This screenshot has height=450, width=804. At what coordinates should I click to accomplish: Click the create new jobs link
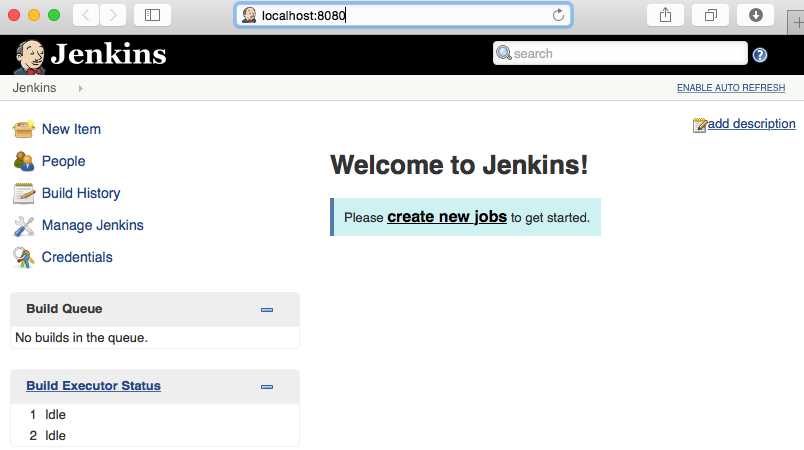click(447, 217)
